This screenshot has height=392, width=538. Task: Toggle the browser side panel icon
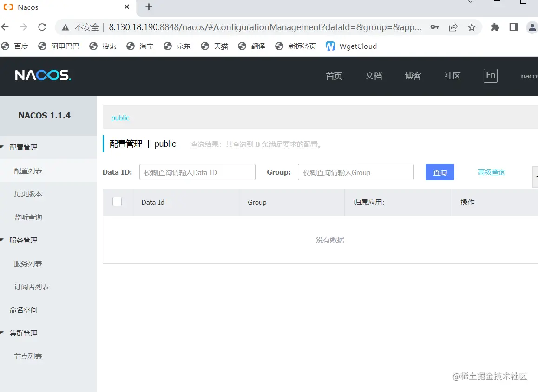(x=513, y=27)
